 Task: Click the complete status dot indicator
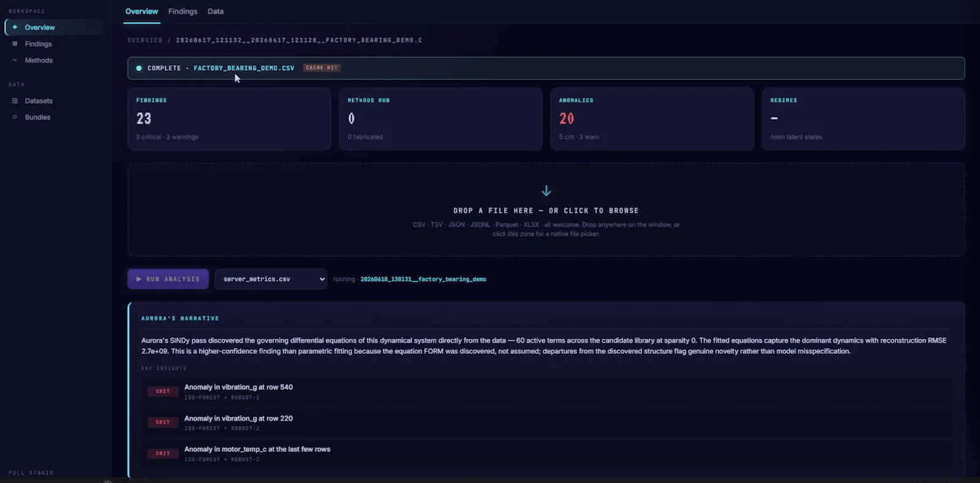[139, 68]
